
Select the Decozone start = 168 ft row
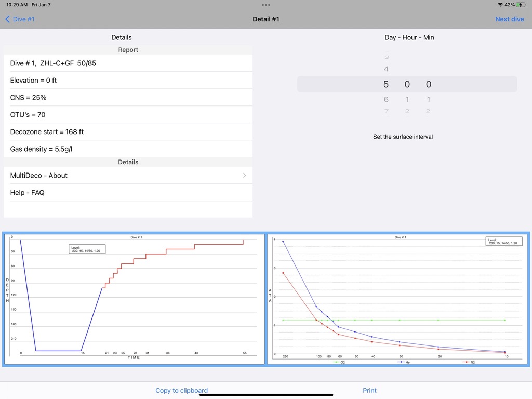(x=128, y=132)
